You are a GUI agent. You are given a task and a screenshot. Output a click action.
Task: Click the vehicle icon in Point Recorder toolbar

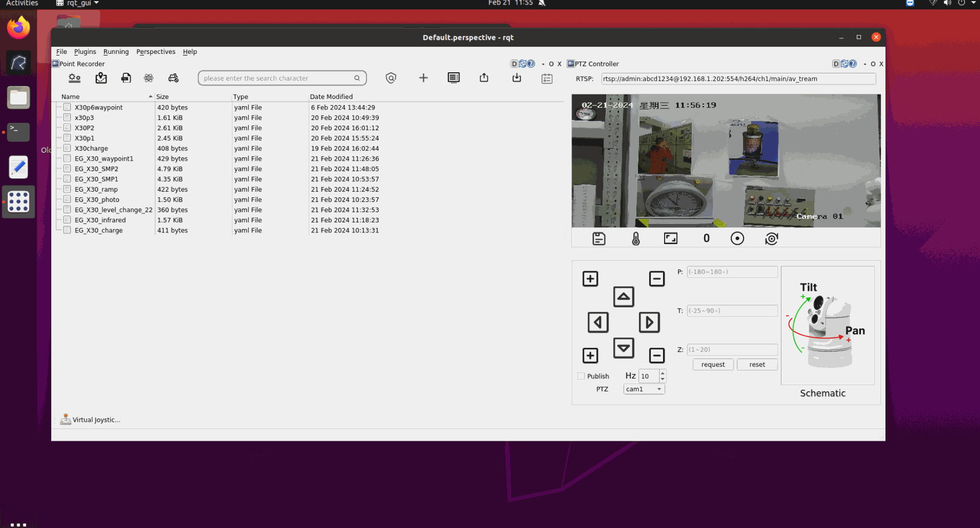(174, 78)
